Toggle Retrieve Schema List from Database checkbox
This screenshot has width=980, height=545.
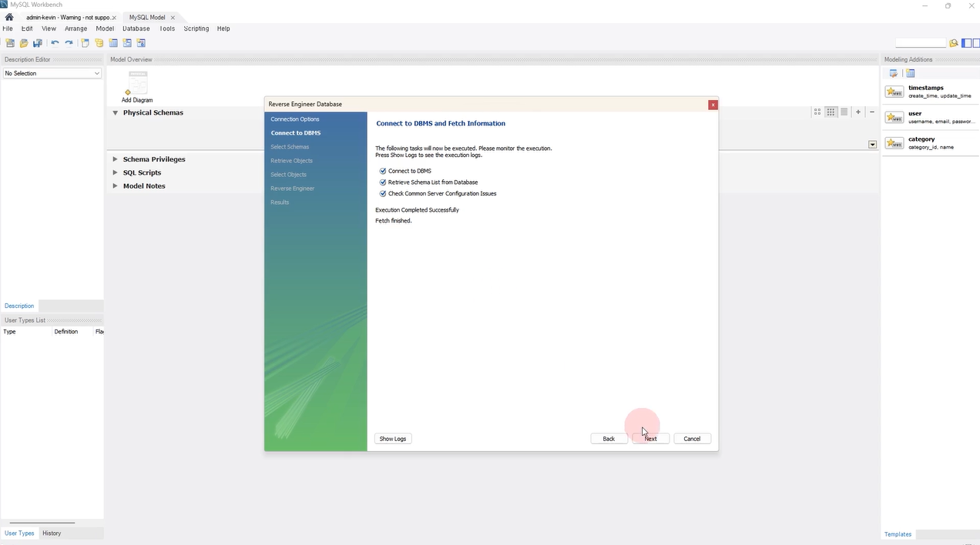coord(383,182)
